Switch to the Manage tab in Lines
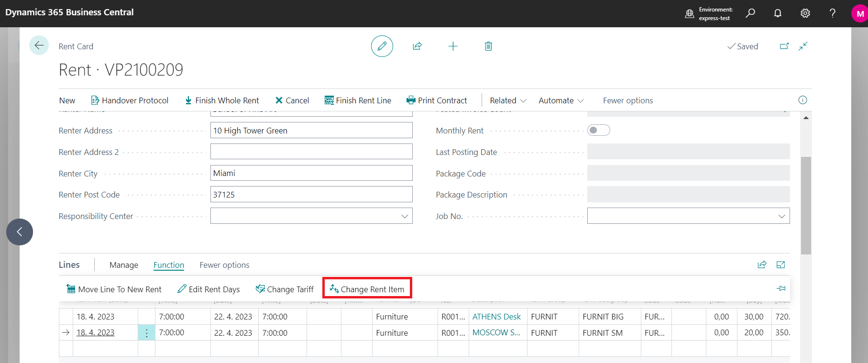 point(123,265)
